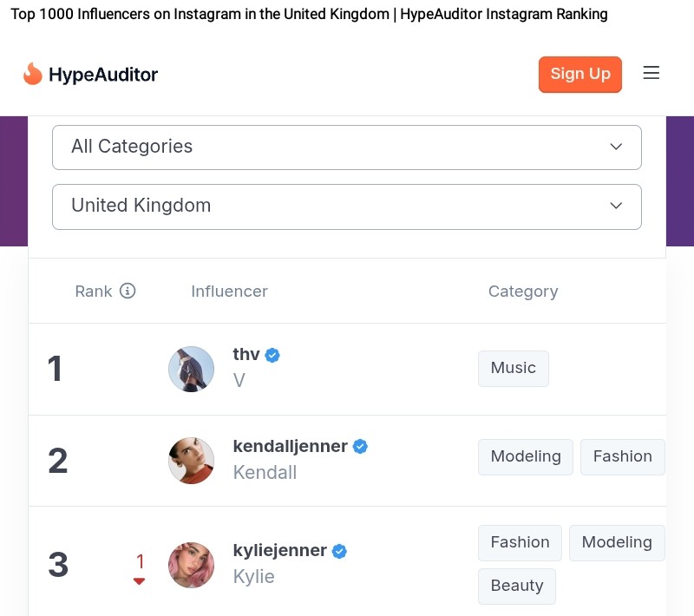694x616 pixels.
Task: Expand the All Categories dropdown
Action: click(346, 147)
